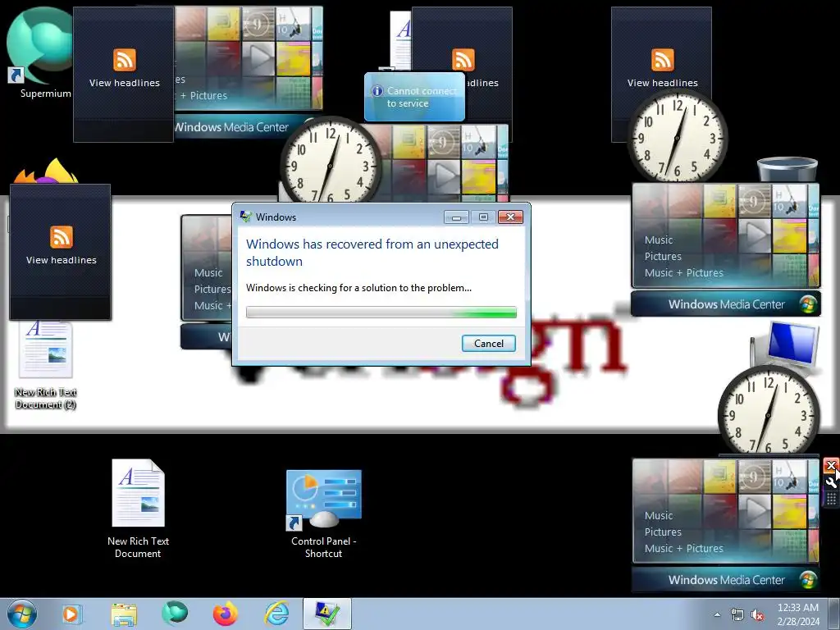Click the clock gadget beside the Recycle Bin
Image resolution: width=840 pixels, height=630 pixels.
pos(677,138)
